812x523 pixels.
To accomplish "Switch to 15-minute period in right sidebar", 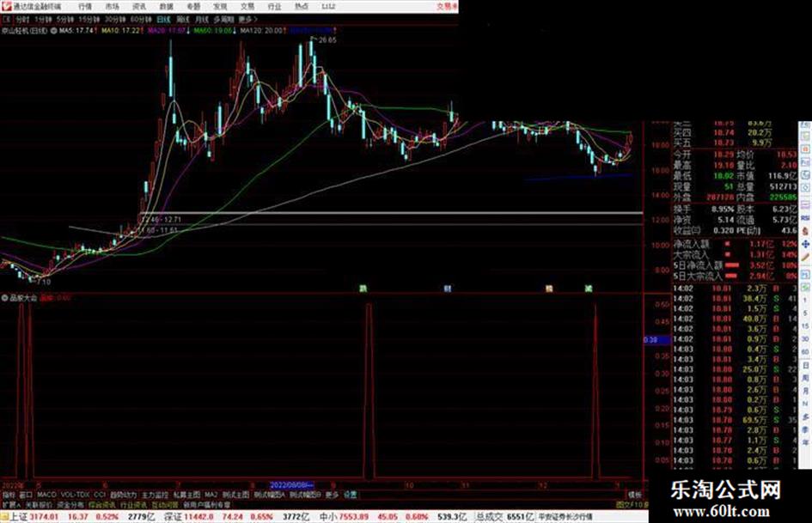I will click(x=805, y=326).
